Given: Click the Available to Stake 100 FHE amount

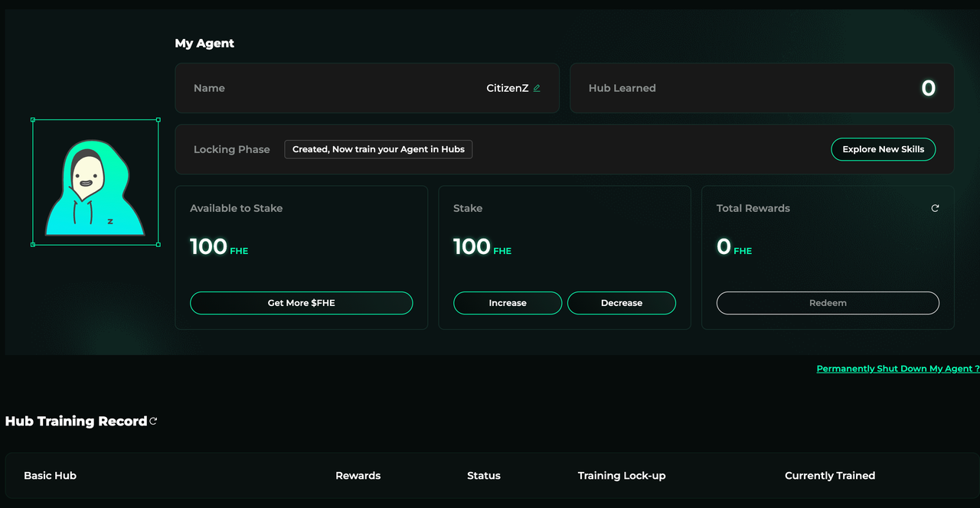Looking at the screenshot, I should (x=218, y=246).
